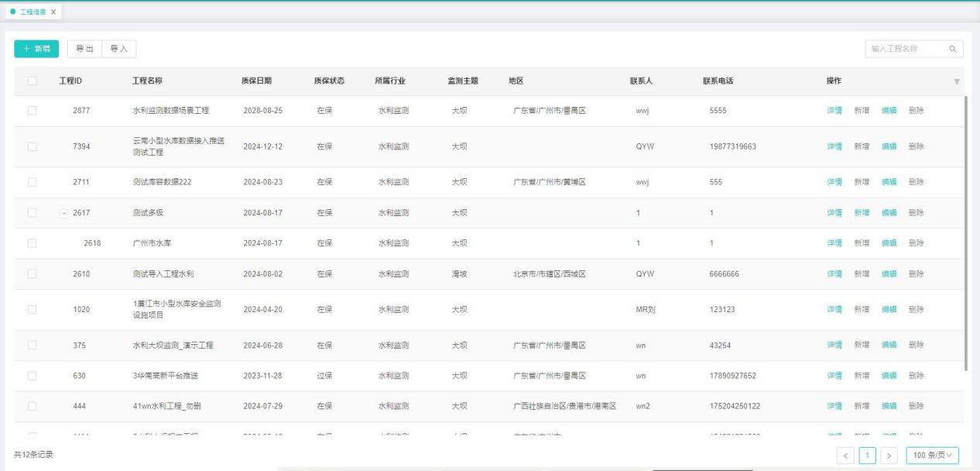
Task: Switch to the 工程信息 tab
Action: click(x=28, y=12)
